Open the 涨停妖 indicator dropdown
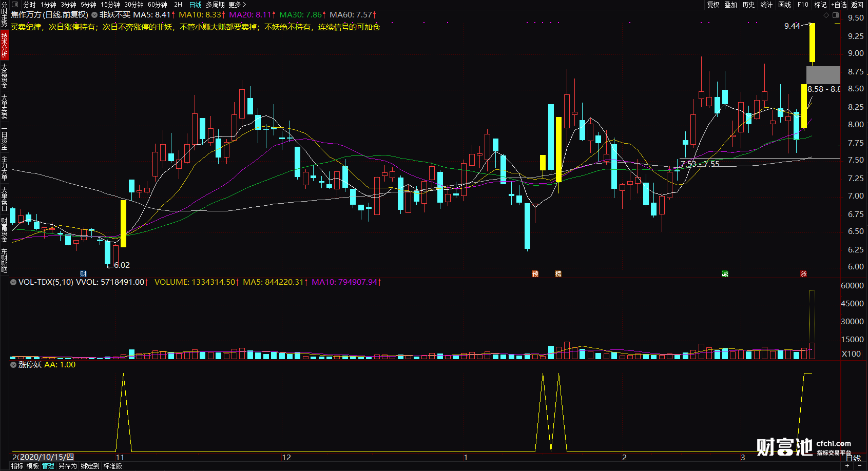The width and height of the screenshot is (868, 471). 13,365
